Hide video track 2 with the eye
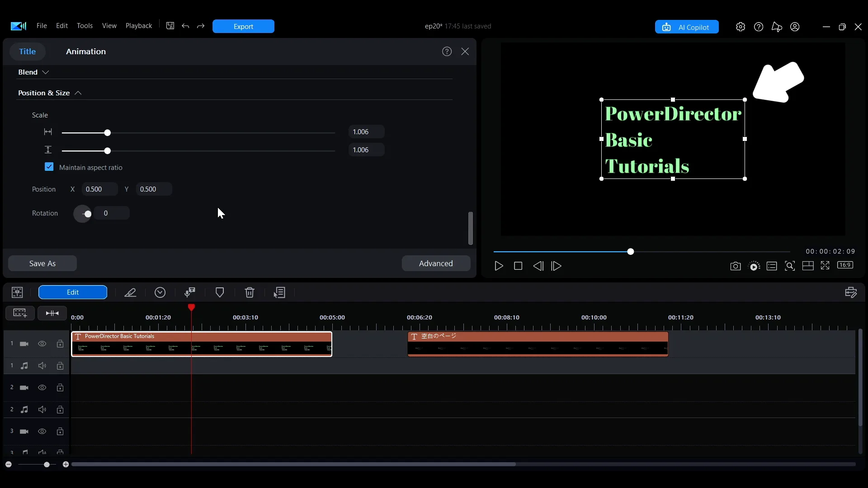 42,388
